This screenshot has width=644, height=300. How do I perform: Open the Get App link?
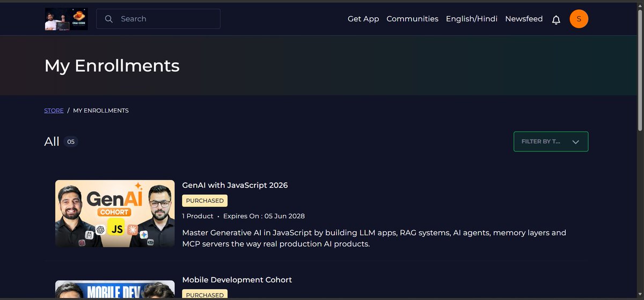[363, 19]
